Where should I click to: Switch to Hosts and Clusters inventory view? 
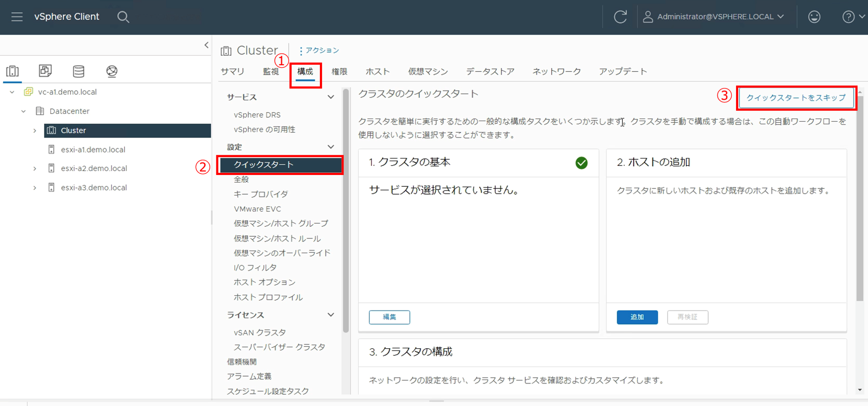click(13, 71)
